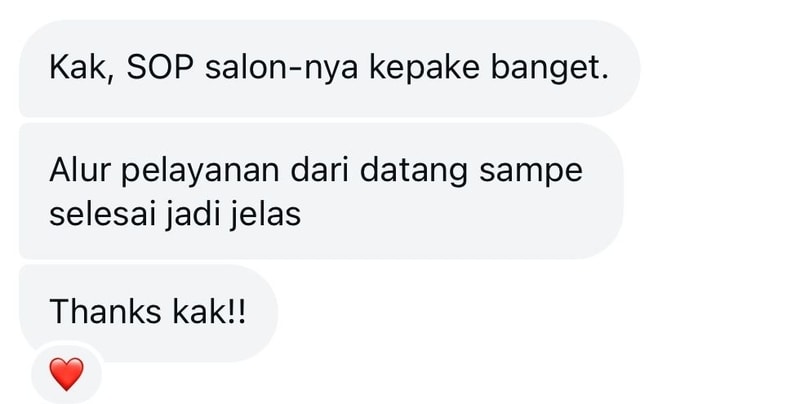Tap the red heart reaction emoji

(x=66, y=374)
